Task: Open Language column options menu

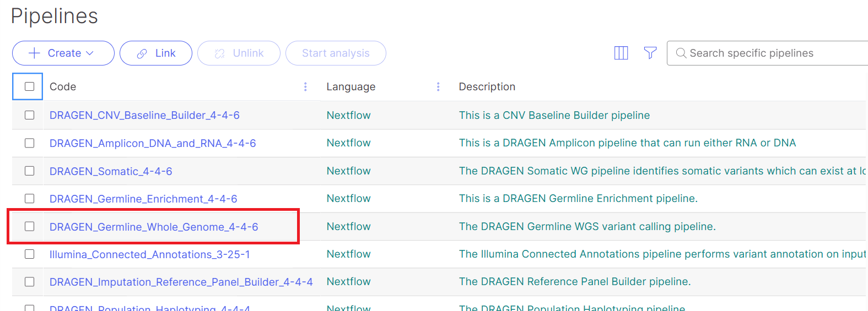Action: (x=438, y=87)
